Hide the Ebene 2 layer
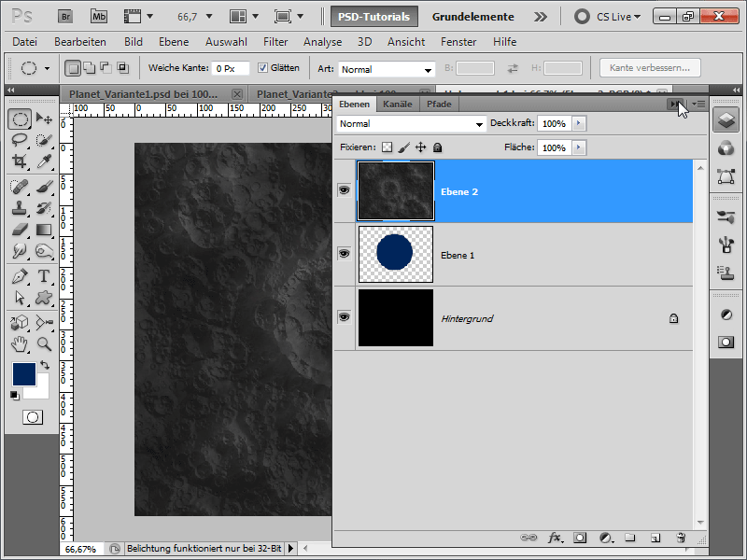This screenshot has width=747, height=560. pyautogui.click(x=344, y=190)
